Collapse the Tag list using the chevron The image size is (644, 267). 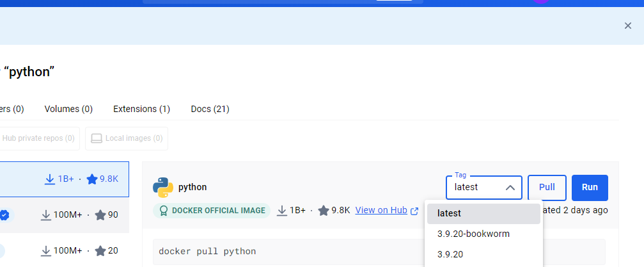point(510,188)
